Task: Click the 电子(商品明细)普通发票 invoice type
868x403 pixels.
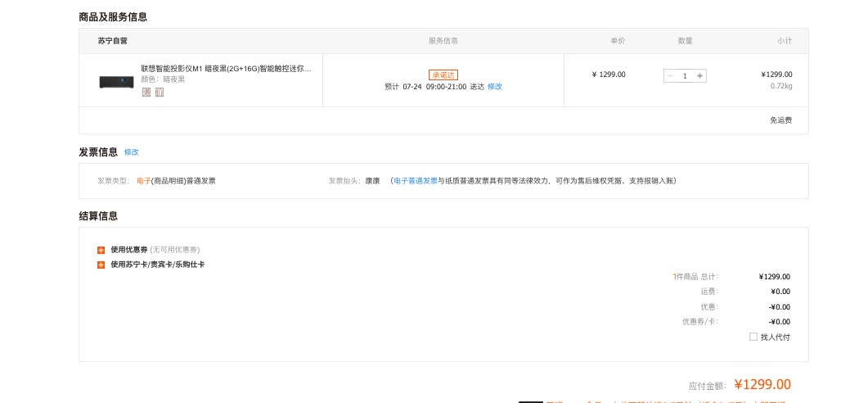Action: (x=177, y=181)
